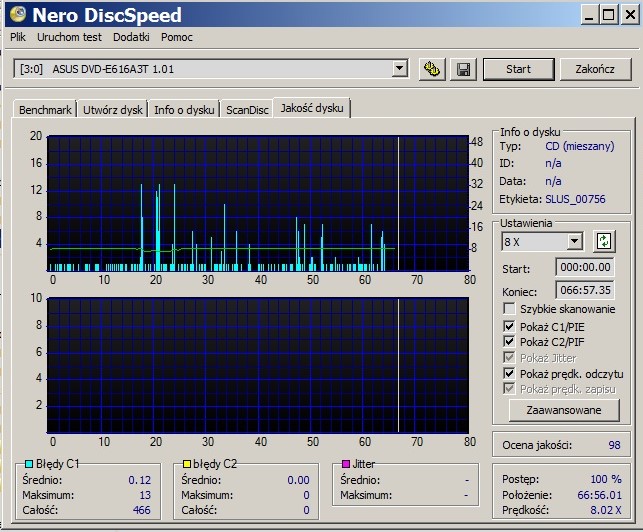Click the Typ value CD (mieszany)
643x532 pixels.
pyautogui.click(x=580, y=146)
